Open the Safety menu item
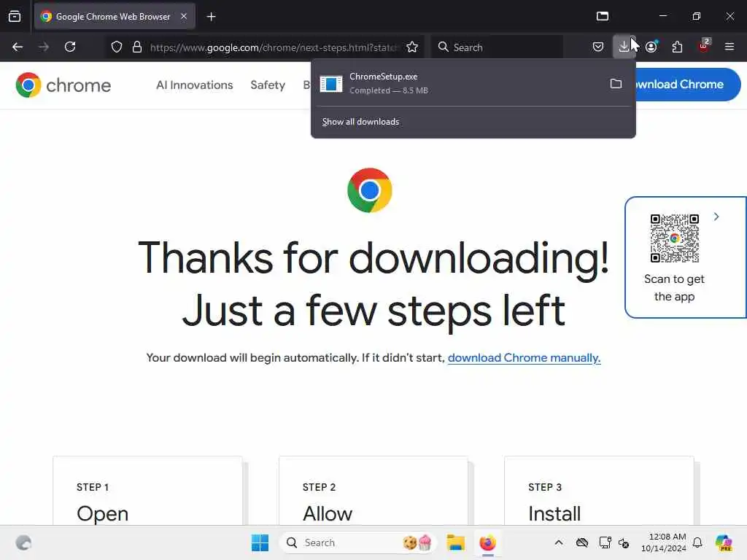This screenshot has width=747, height=560. [x=268, y=85]
